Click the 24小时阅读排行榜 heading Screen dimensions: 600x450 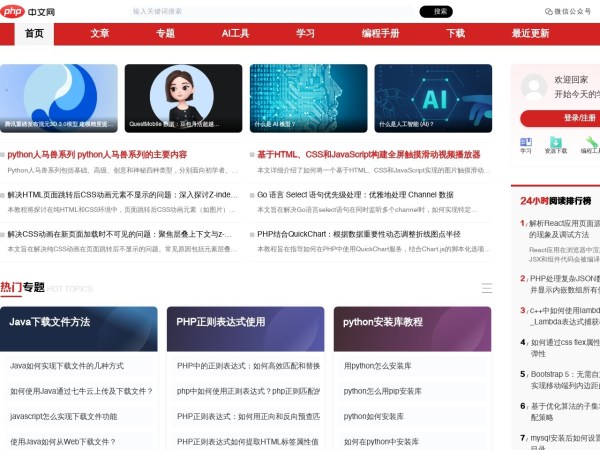[x=556, y=201]
